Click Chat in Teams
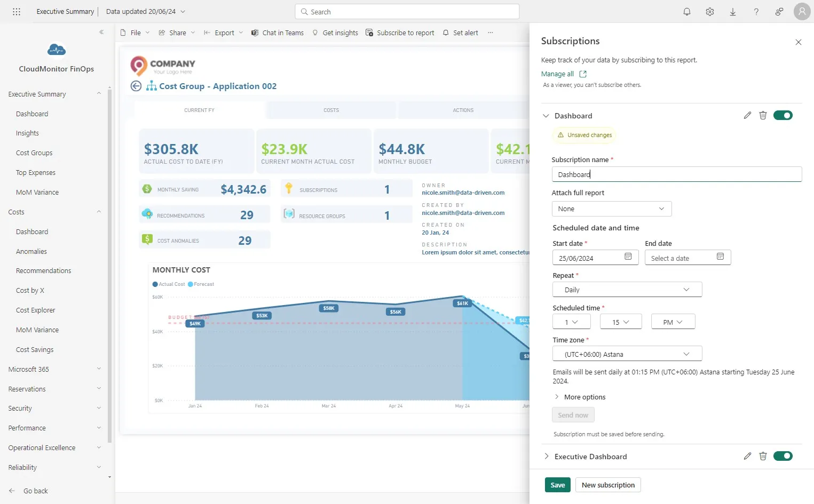The width and height of the screenshot is (814, 504). tap(278, 33)
